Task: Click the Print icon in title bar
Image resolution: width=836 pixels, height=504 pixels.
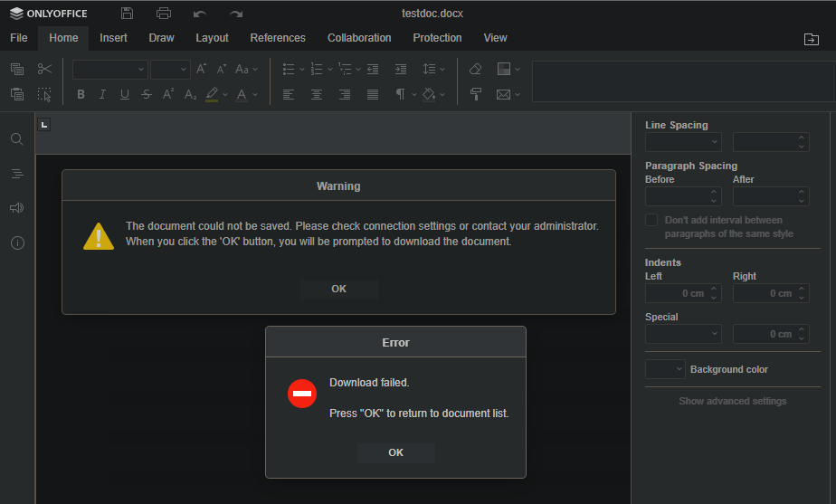Action: point(163,14)
